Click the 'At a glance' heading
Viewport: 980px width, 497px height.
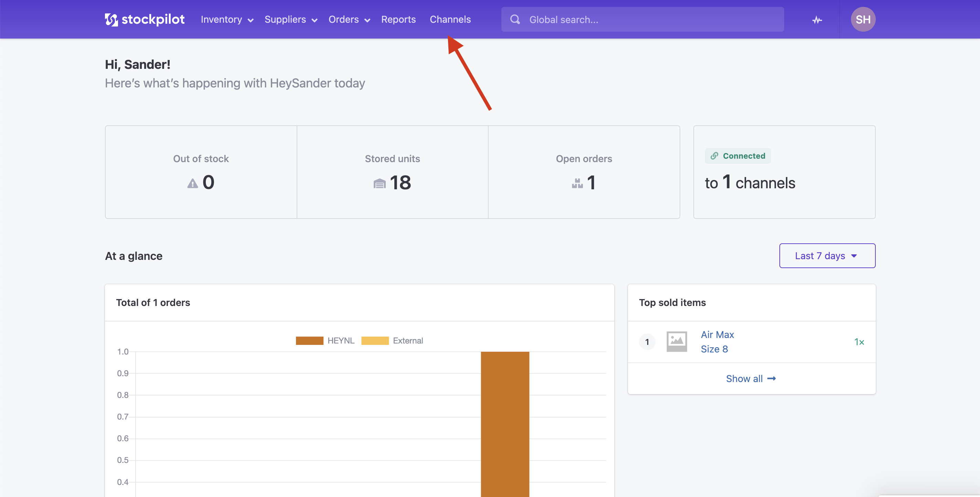(134, 256)
